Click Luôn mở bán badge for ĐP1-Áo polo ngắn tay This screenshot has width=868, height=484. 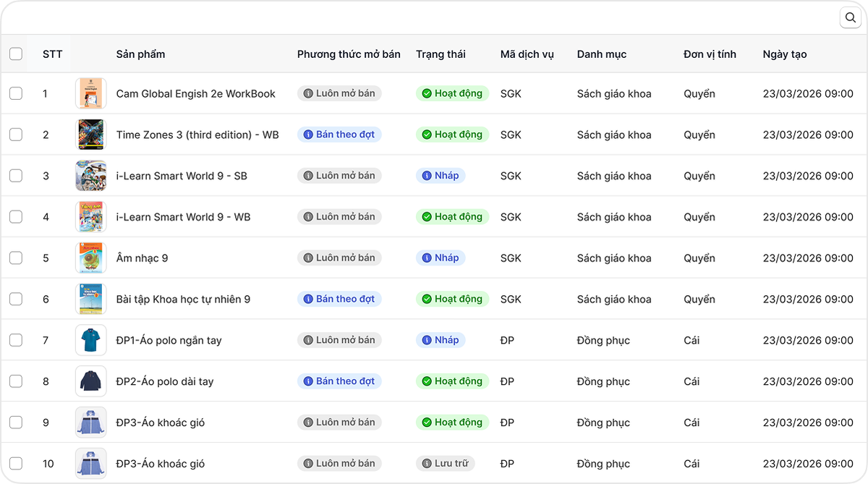339,340
